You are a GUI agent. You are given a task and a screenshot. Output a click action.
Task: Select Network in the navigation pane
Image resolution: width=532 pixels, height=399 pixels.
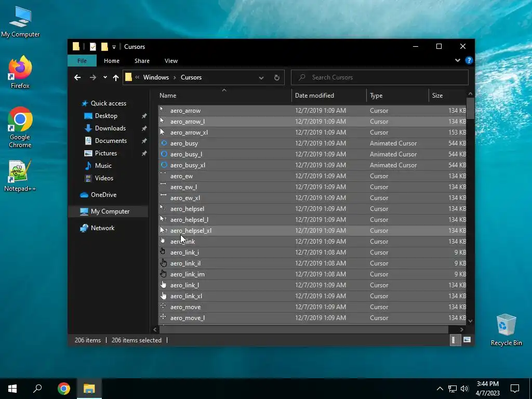102,228
